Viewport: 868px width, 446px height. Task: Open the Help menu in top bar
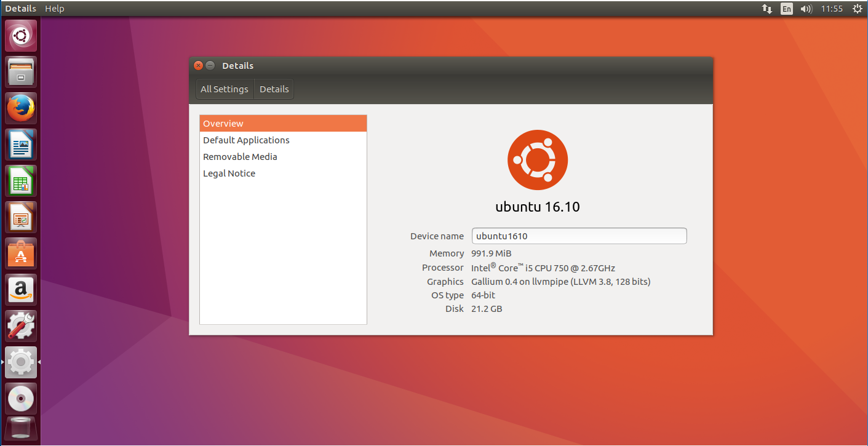54,9
